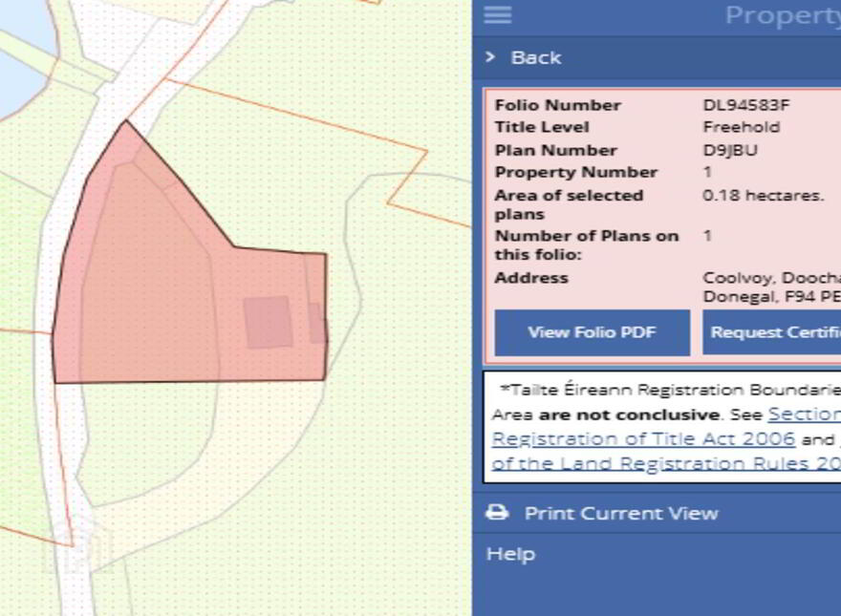Viewport: 841px width, 616px height.
Task: Follow the Land Registration Rules link
Action: pos(666,463)
